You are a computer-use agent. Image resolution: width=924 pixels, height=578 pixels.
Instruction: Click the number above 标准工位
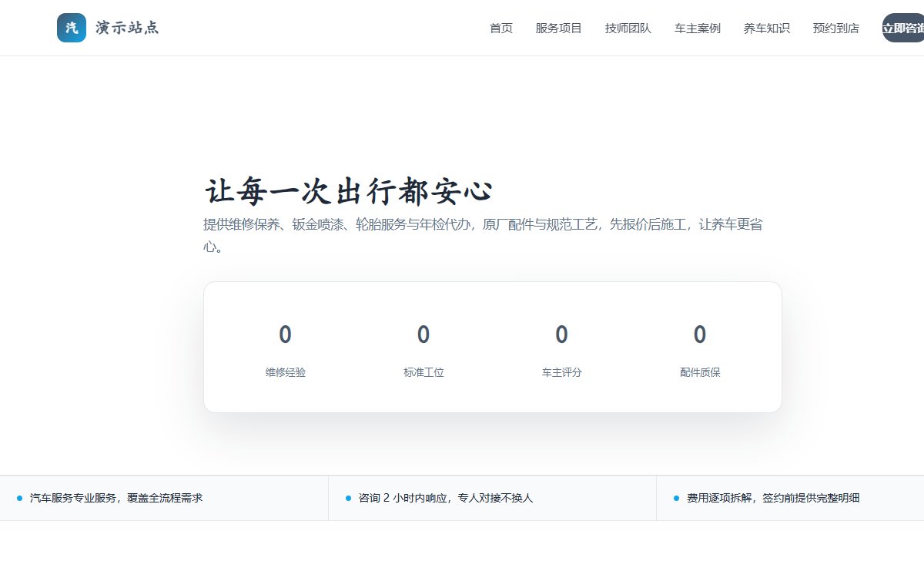(423, 334)
